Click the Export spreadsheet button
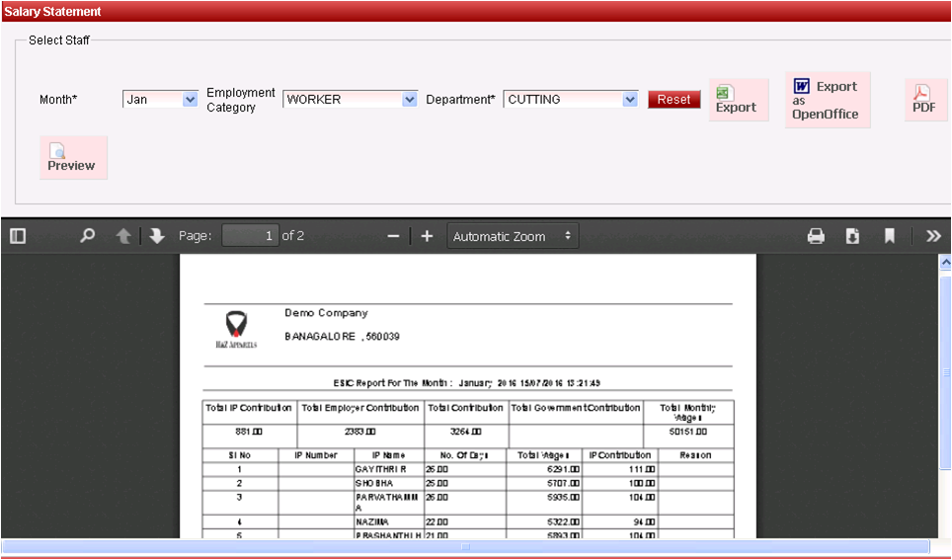Viewport: 952px width, 560px height. (738, 101)
